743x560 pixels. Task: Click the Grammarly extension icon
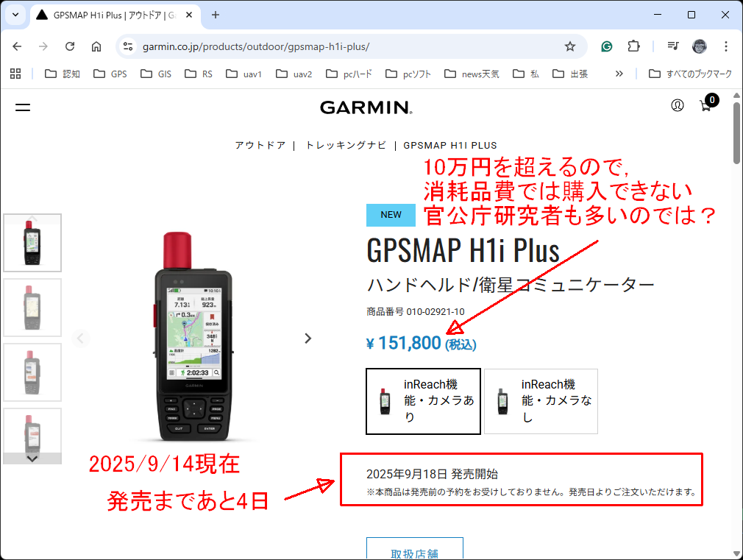click(x=605, y=46)
